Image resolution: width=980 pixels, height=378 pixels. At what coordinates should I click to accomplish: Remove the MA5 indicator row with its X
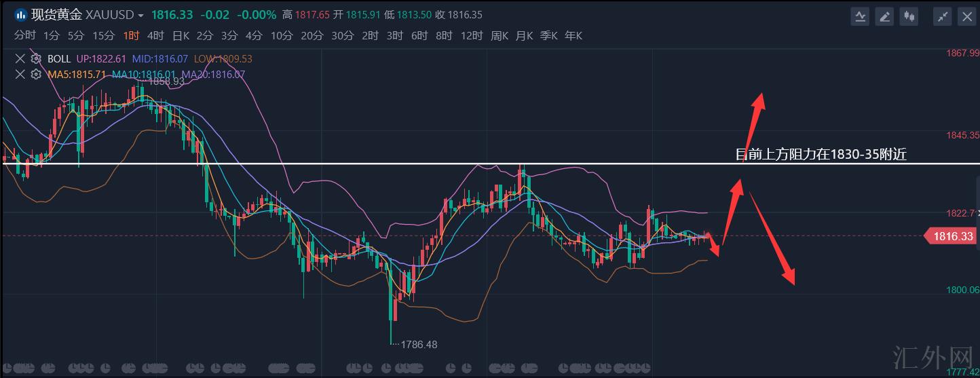[20, 75]
